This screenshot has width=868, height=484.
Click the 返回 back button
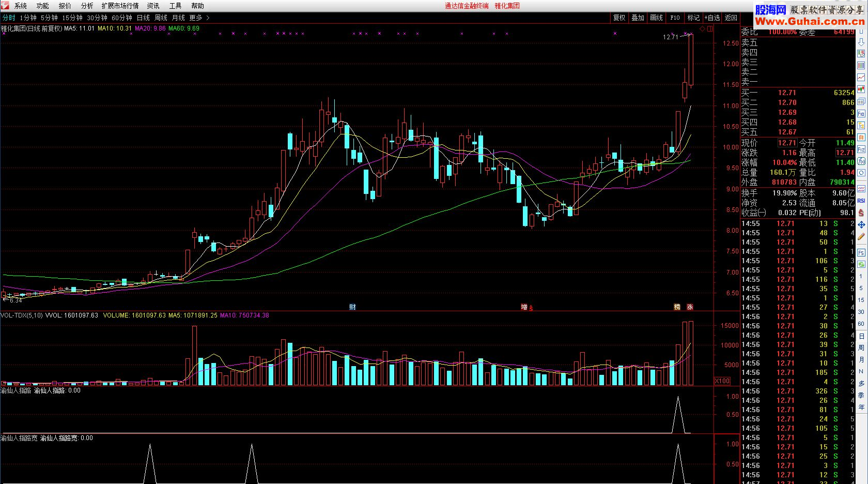point(731,18)
